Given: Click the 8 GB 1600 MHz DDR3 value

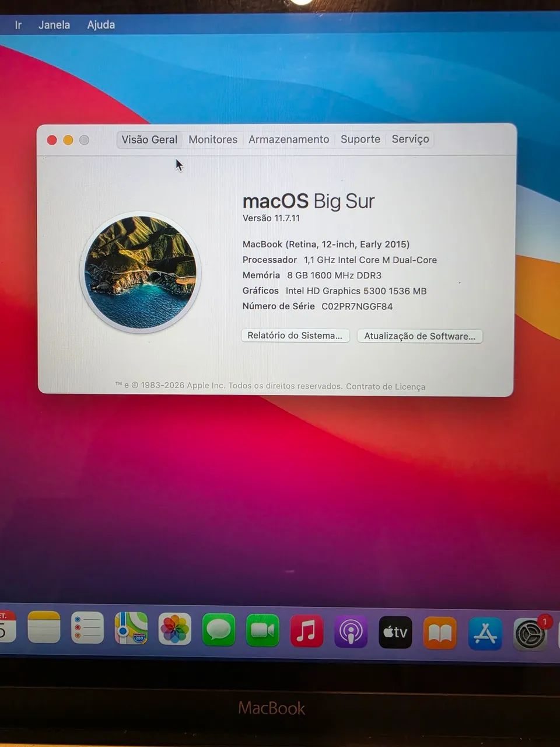Looking at the screenshot, I should 334,275.
